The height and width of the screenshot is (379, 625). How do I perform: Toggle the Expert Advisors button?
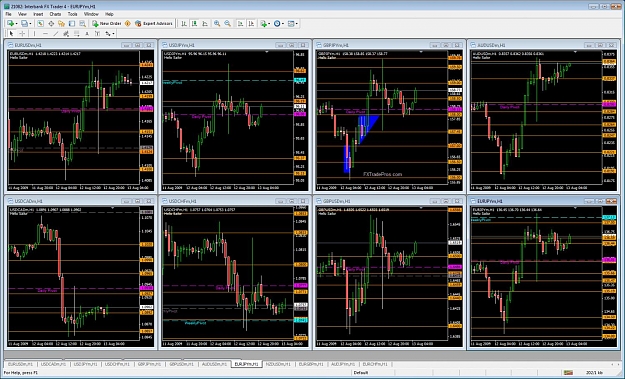[x=153, y=24]
